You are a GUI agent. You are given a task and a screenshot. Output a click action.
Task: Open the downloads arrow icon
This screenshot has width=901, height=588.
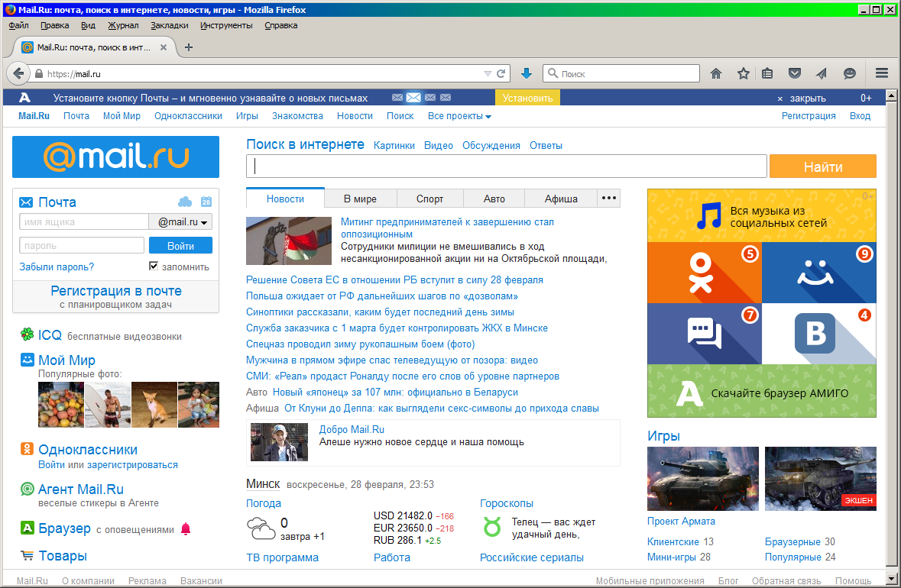coord(526,73)
